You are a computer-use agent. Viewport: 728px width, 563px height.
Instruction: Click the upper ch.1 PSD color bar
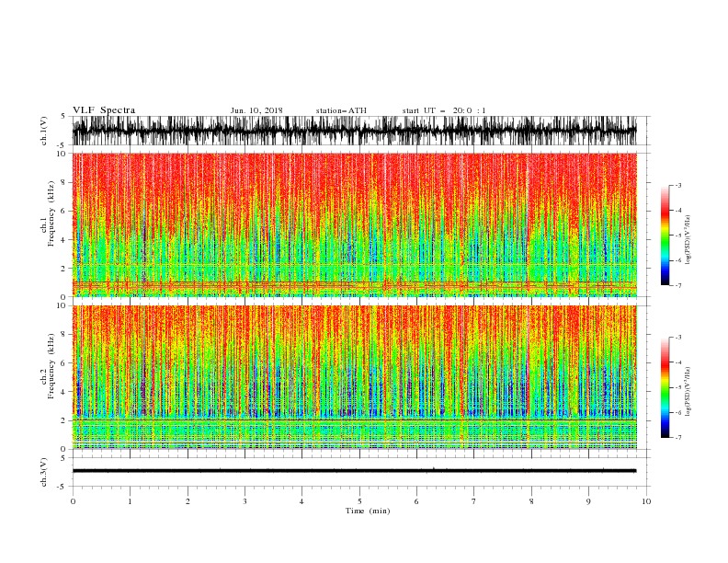pos(665,236)
